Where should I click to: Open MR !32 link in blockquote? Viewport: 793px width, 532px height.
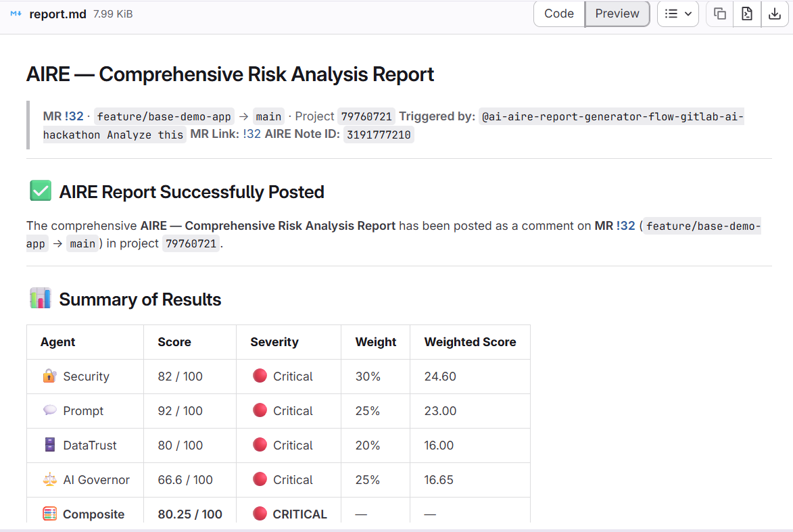click(74, 116)
